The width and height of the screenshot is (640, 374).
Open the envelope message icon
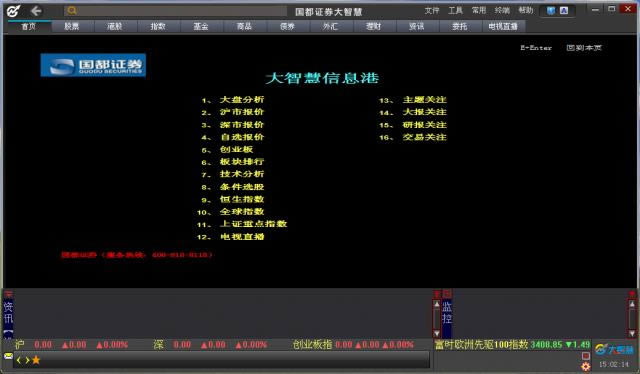point(8,356)
